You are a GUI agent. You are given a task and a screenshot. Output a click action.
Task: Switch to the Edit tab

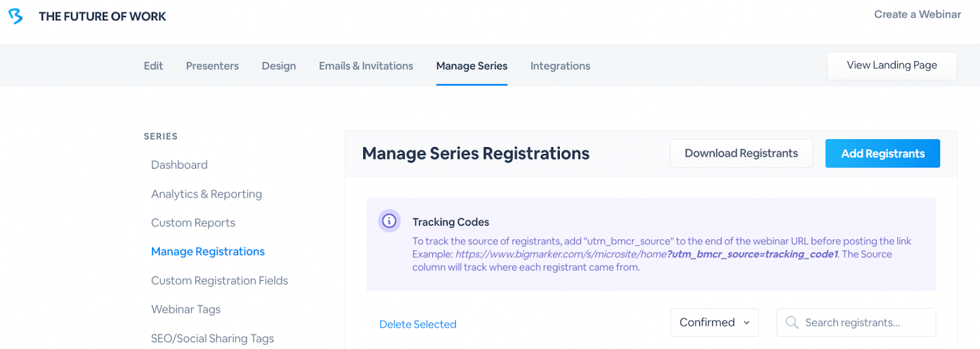(x=153, y=66)
